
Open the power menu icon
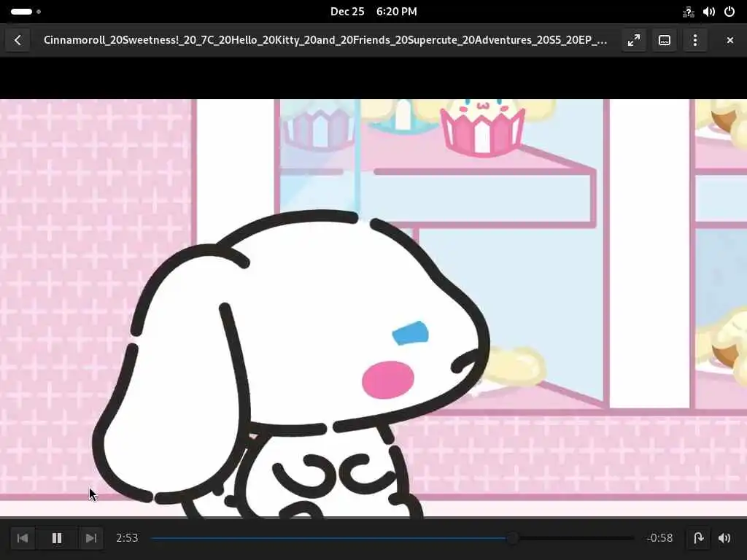tap(729, 12)
